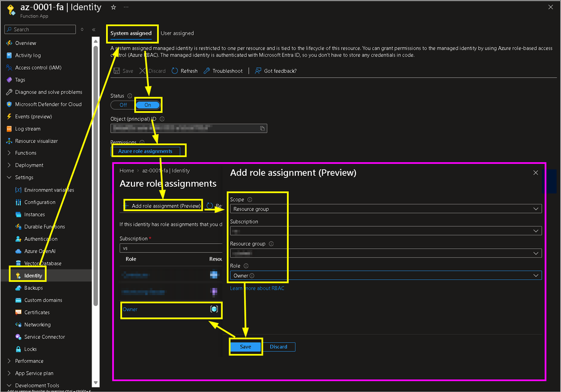This screenshot has width=561, height=392.
Task: Open the more options ellipsis in header
Action: (126, 7)
